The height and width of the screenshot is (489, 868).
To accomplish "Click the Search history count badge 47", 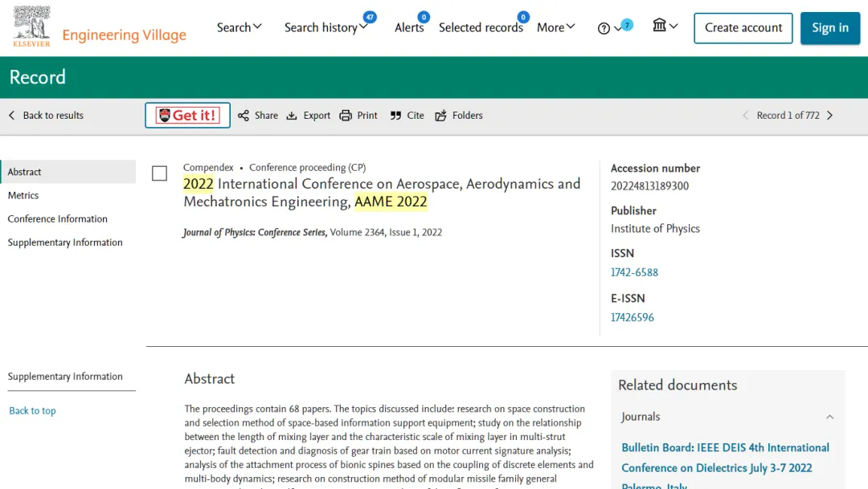I will click(370, 17).
